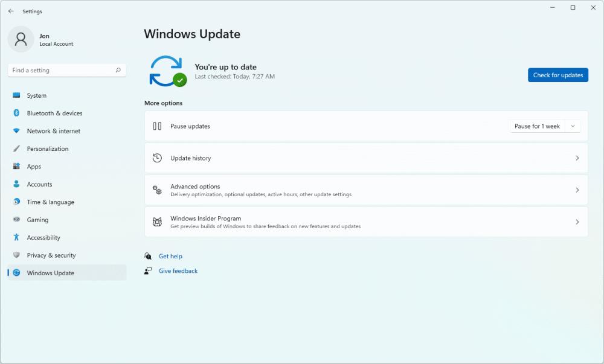604x364 pixels.
Task: Select Accessibility in sidebar
Action: [x=67, y=237]
